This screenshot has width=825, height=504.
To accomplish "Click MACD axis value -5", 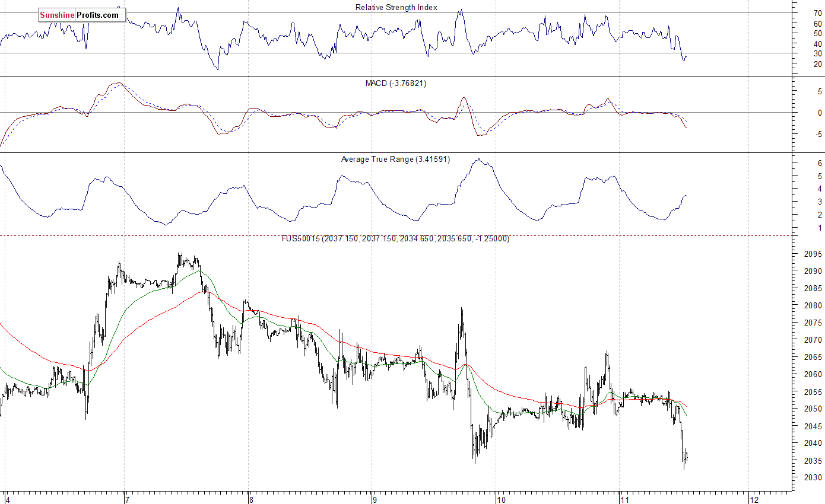I will pos(818,134).
